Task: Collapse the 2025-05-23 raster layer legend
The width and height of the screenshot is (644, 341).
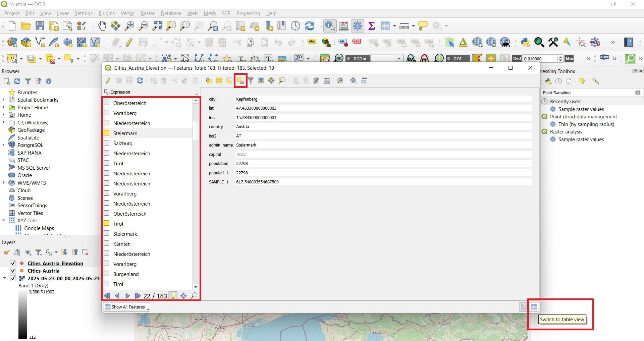Action: 4,278
